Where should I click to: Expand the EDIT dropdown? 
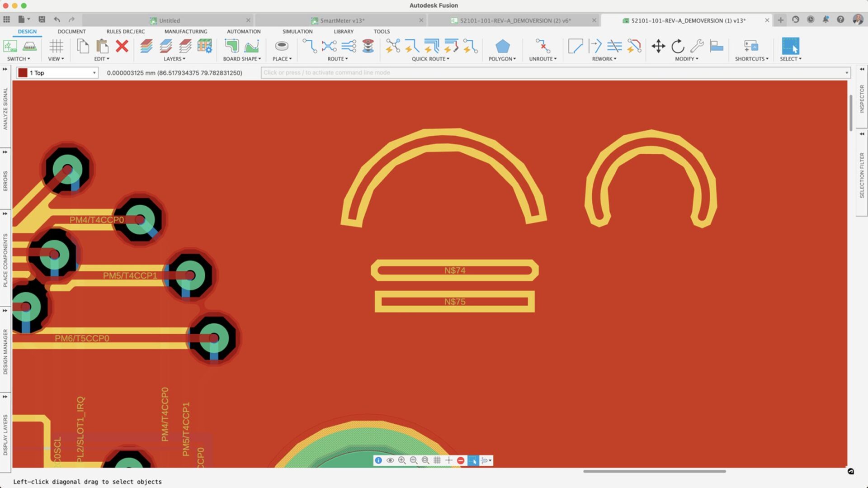102,59
